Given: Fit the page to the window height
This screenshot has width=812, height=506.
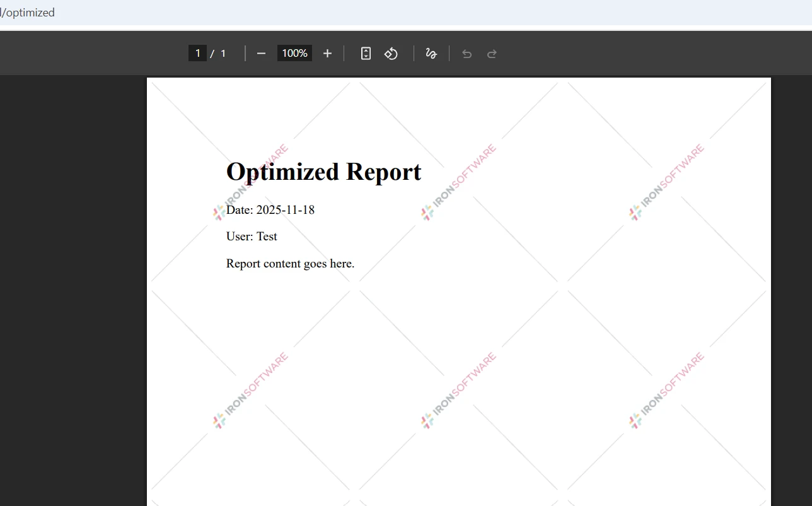Looking at the screenshot, I should click(x=366, y=53).
